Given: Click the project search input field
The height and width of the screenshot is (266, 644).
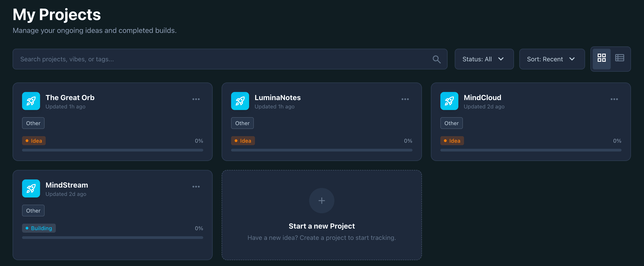Looking at the screenshot, I should tap(175, 59).
